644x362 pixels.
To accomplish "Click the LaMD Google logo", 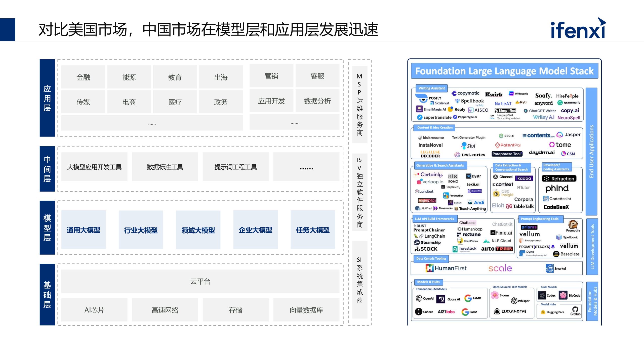I will pyautogui.click(x=473, y=298).
